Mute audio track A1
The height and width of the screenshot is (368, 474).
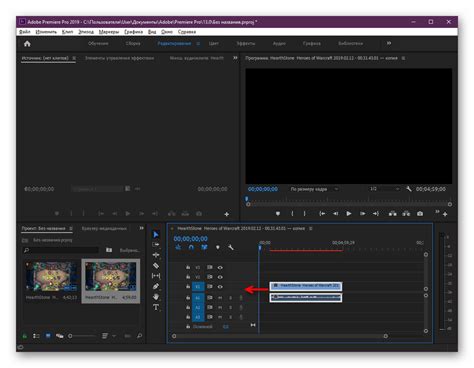click(220, 298)
